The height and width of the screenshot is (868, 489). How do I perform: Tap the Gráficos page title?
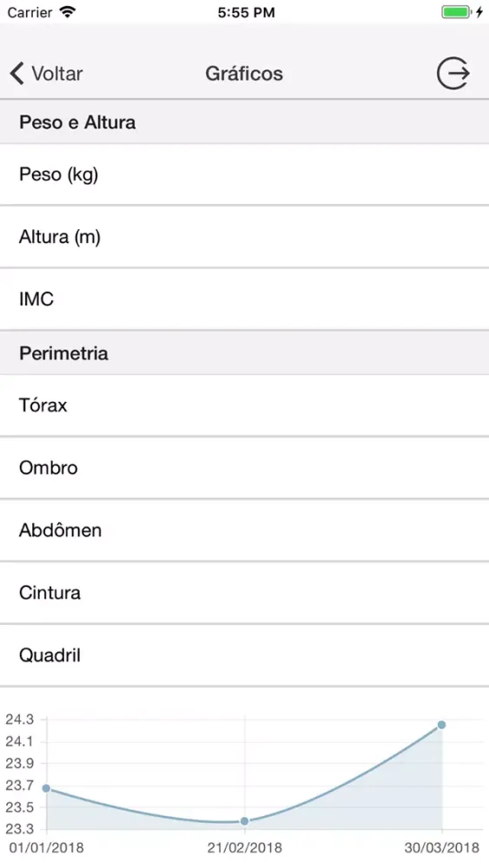(244, 74)
